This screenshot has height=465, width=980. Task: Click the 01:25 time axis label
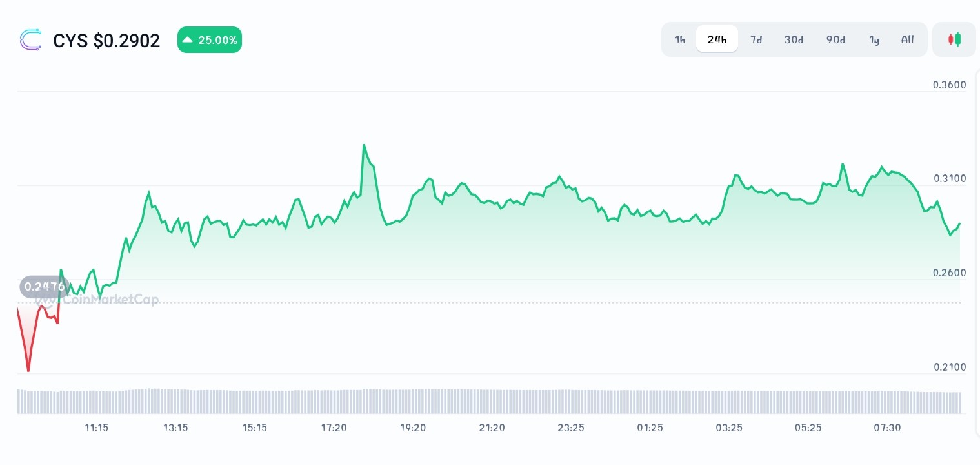650,428
